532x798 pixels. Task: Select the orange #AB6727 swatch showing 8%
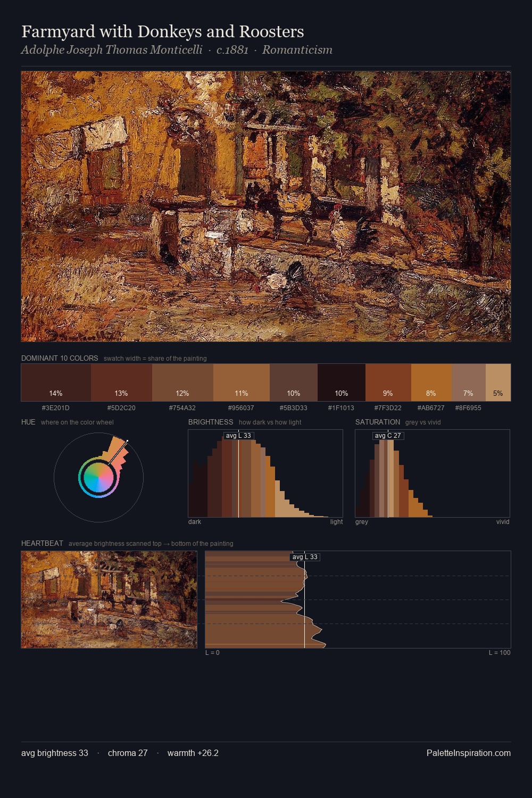tap(431, 383)
